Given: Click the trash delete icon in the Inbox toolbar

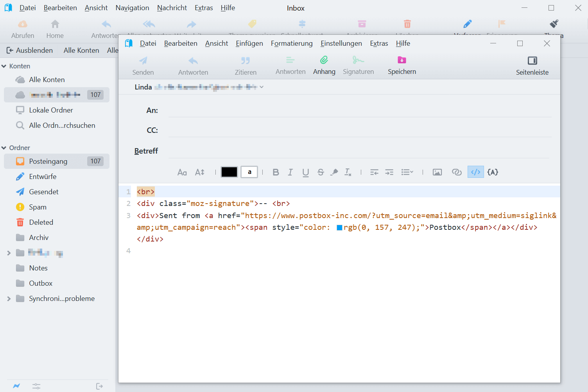Looking at the screenshot, I should (407, 24).
